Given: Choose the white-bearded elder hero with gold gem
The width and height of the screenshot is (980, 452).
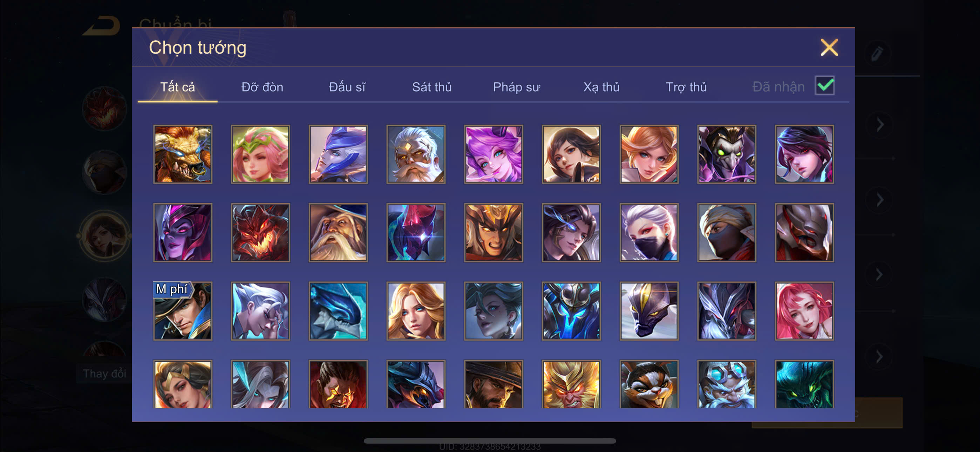Looking at the screenshot, I should point(416,154).
